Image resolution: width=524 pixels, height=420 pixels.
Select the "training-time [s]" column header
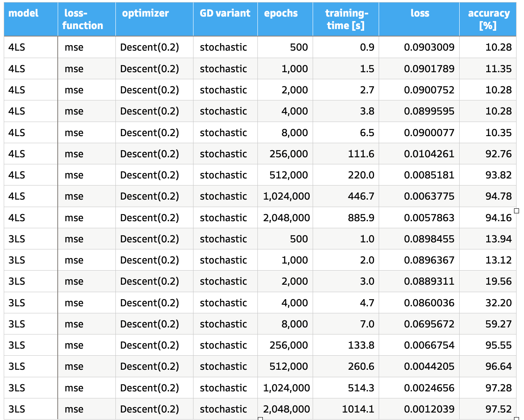coord(346,20)
